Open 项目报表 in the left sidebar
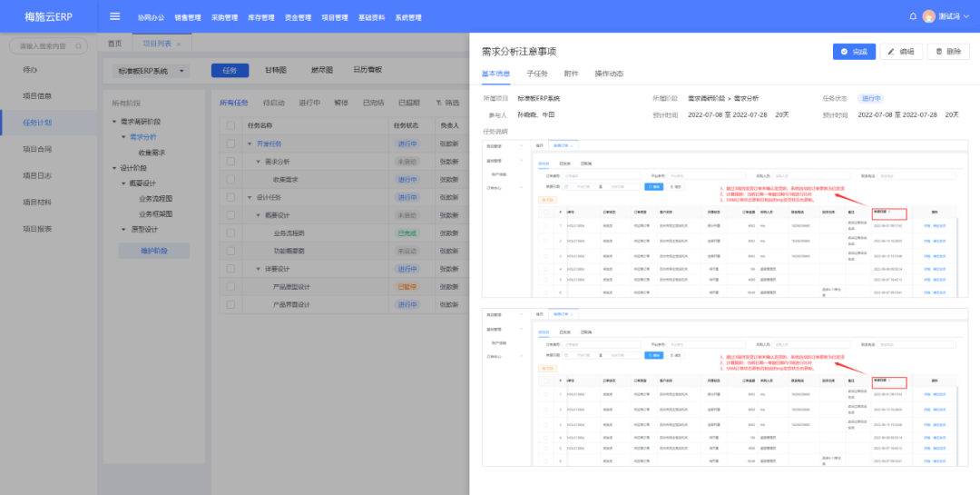This screenshot has height=495, width=980. tap(37, 229)
